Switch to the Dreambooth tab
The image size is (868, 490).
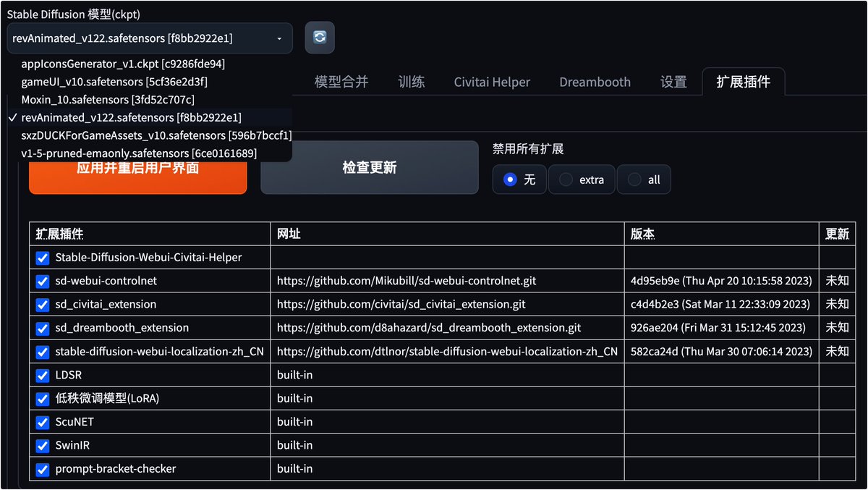pos(595,82)
